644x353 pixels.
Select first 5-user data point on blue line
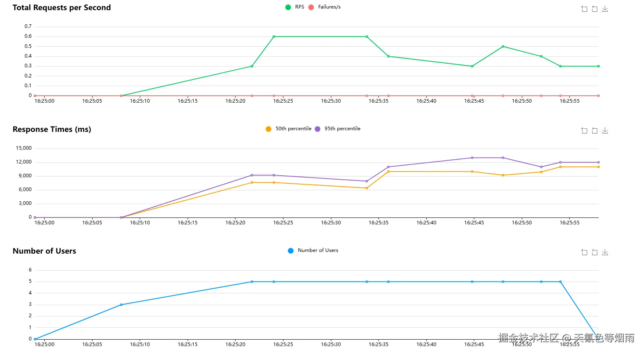point(252,282)
